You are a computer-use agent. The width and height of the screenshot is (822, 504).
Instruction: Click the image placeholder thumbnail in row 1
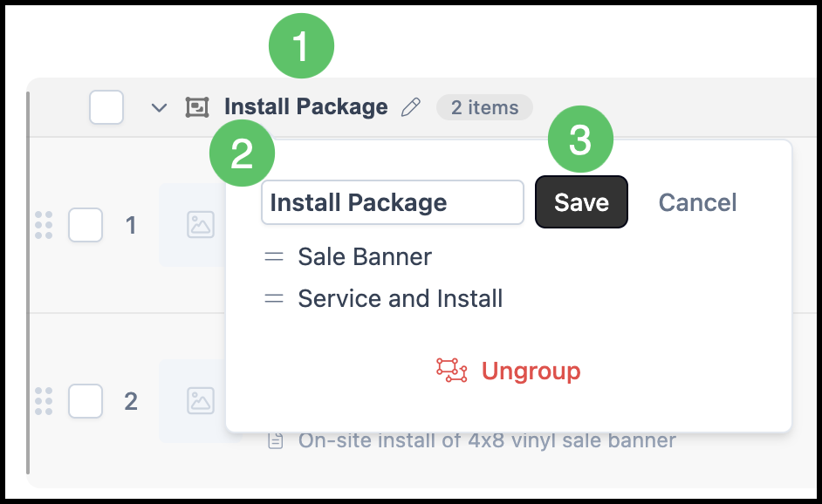[201, 225]
